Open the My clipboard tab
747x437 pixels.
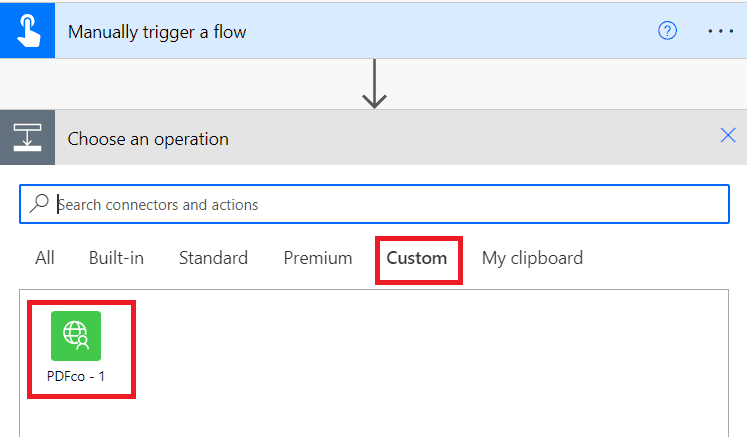532,258
